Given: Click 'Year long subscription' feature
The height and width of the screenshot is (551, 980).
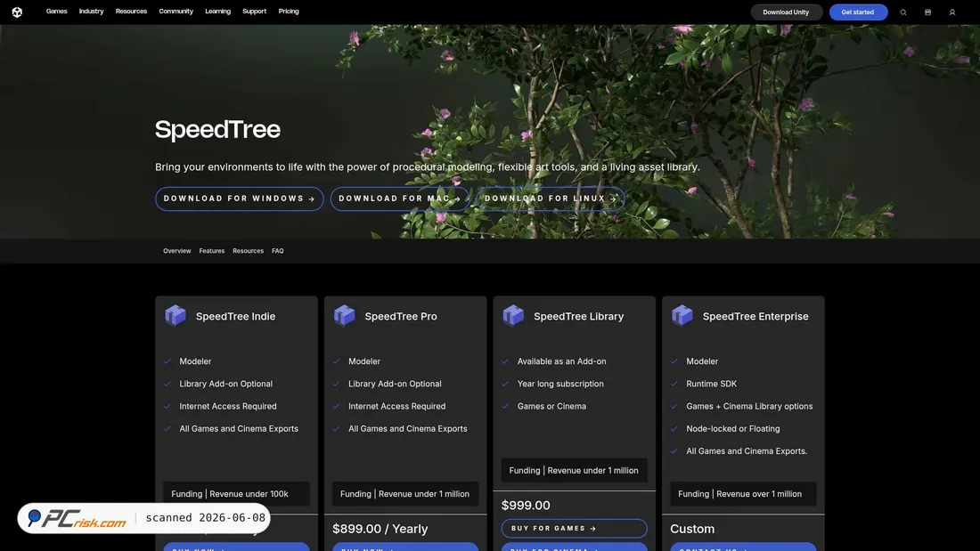Looking at the screenshot, I should [x=560, y=384].
